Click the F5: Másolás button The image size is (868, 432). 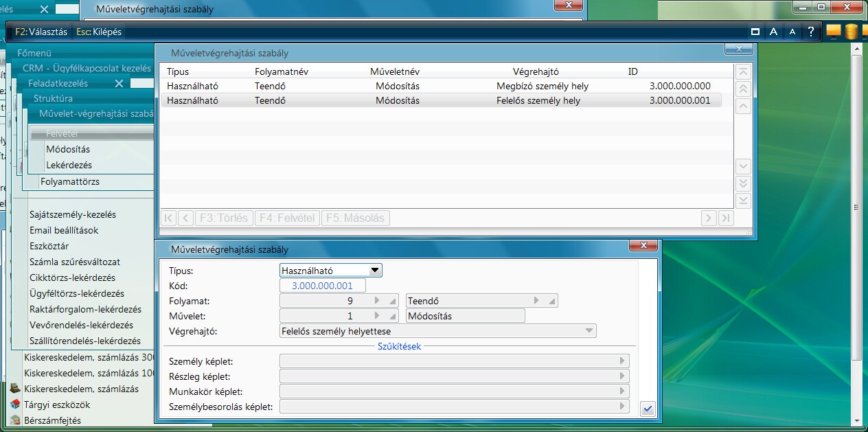pyautogui.click(x=356, y=218)
